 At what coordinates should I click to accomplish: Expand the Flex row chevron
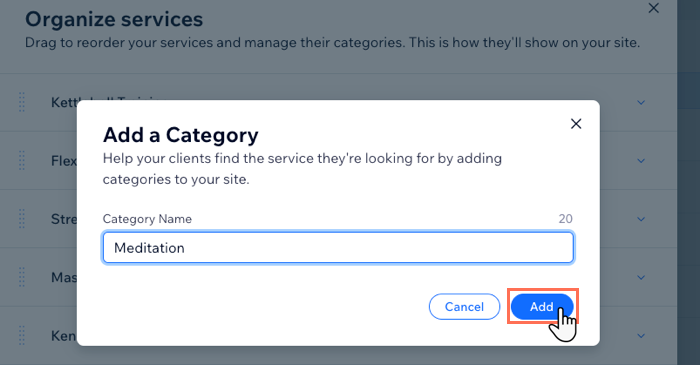[641, 161]
